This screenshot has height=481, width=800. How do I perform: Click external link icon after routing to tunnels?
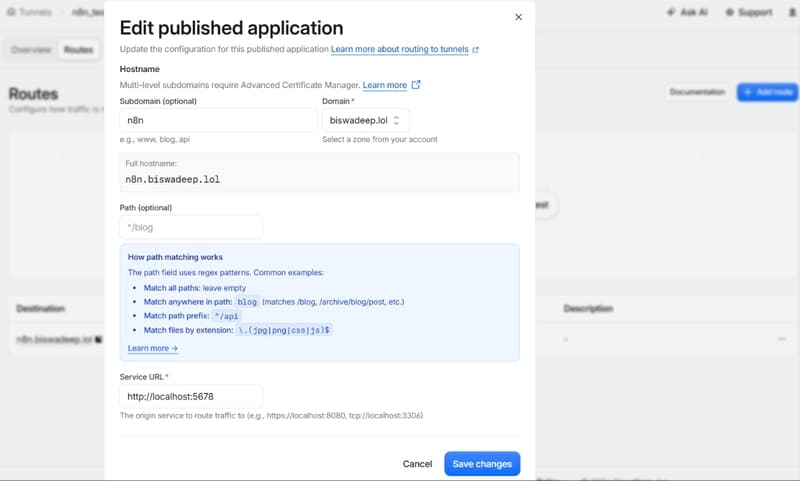tap(476, 49)
